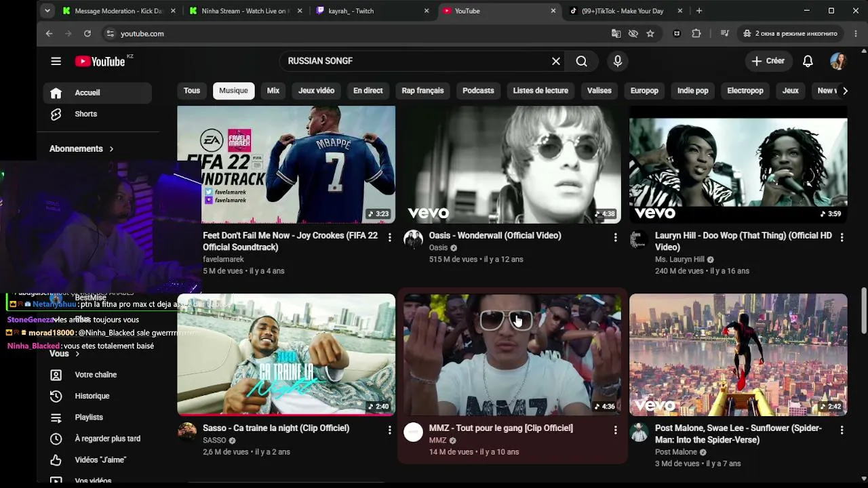Open options menu for Feet Don't Fail Me Now
Screen dimensions: 868x488
[389, 237]
